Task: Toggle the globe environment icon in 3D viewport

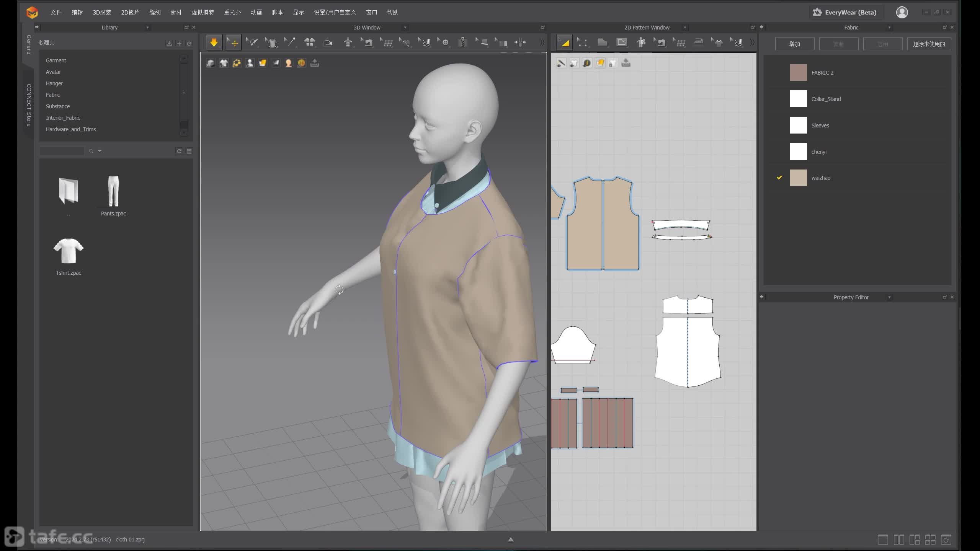Action: (x=302, y=63)
